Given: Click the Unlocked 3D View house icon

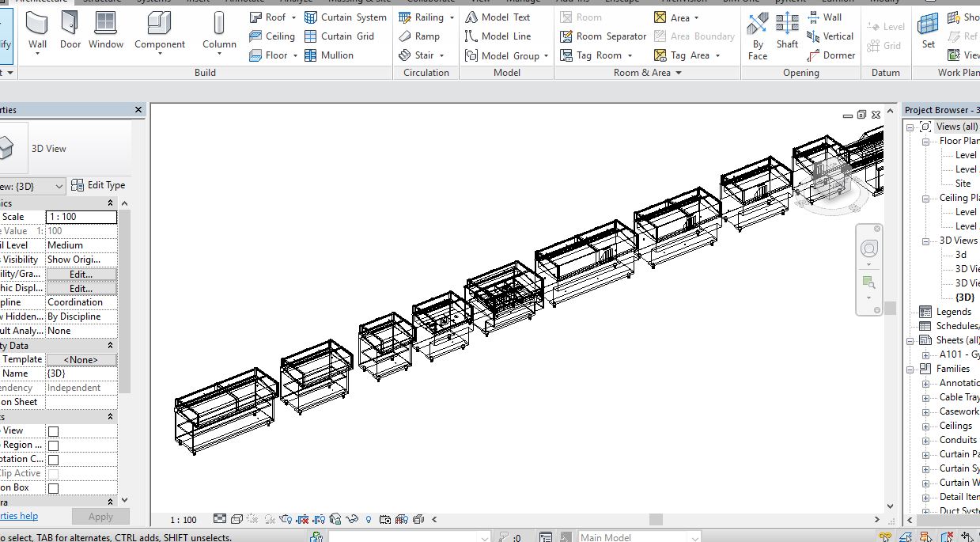Looking at the screenshot, I should click(x=335, y=520).
